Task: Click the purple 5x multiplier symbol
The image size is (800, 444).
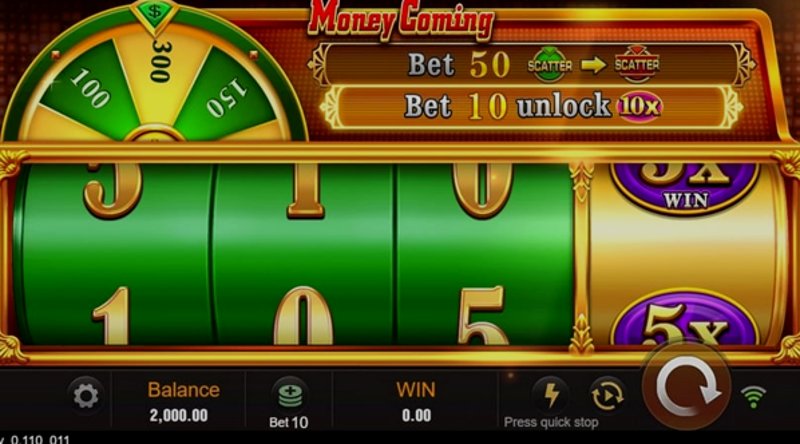Action: pyautogui.click(x=685, y=320)
